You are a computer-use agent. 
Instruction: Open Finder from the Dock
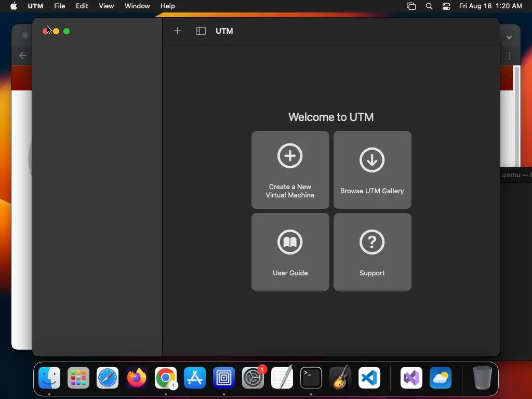(x=49, y=378)
